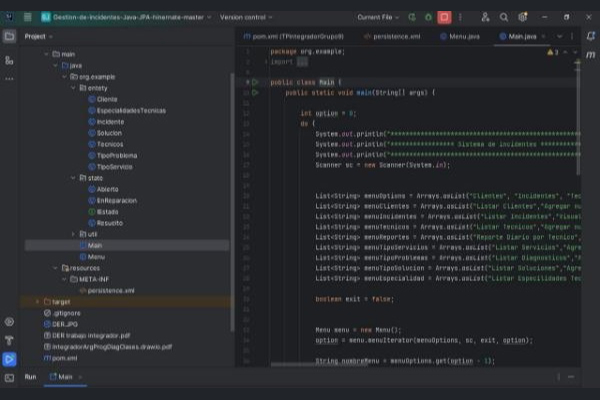This screenshot has width=600, height=400.
Task: Select DER.JPG in project tree
Action: click(x=65, y=324)
